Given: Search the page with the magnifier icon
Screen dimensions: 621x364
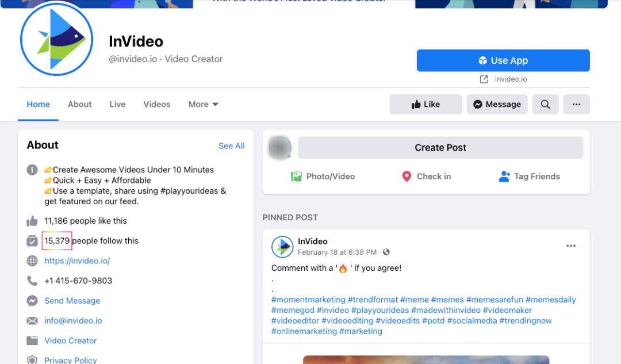Looking at the screenshot, I should 545,104.
